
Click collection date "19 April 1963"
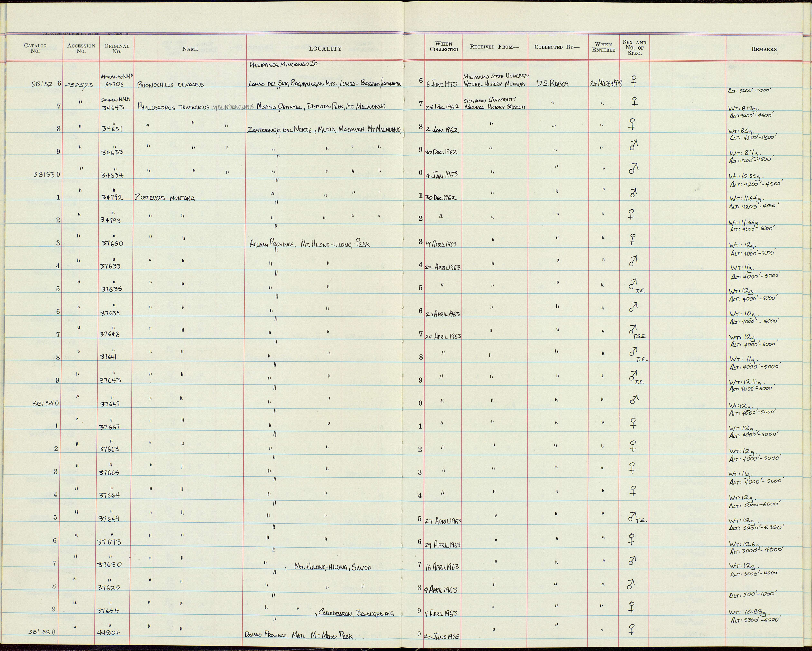click(441, 244)
